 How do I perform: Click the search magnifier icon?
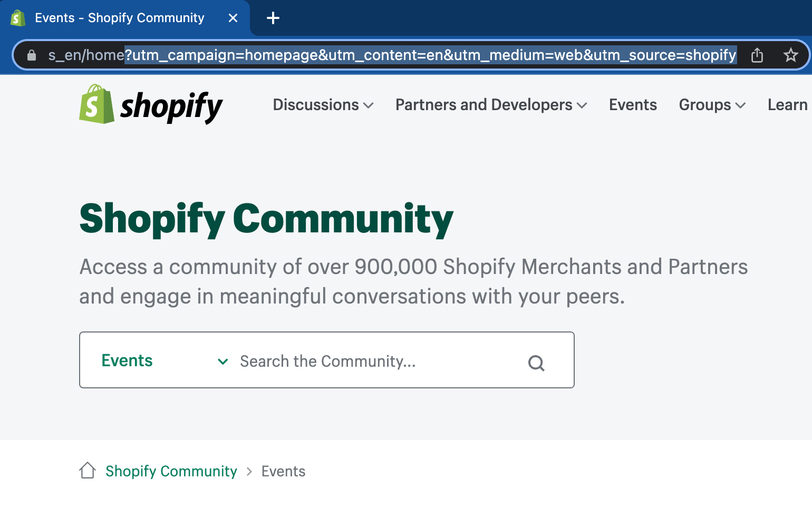(536, 363)
